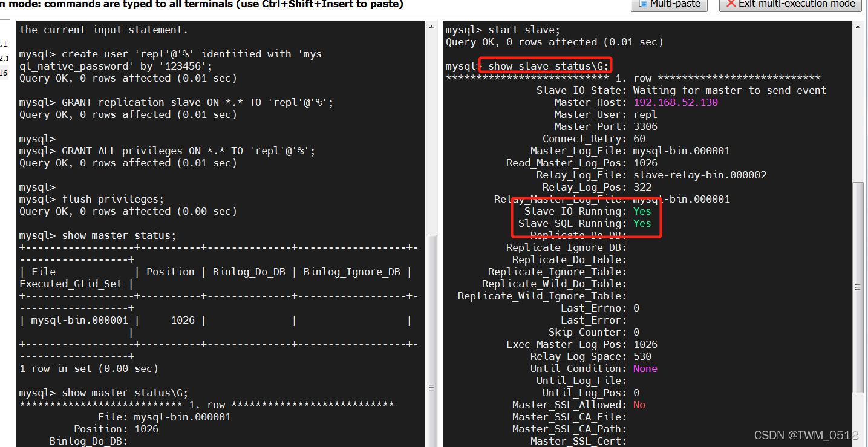Click the Replicate_Wild_Ignore_Table label
Viewport: 868px width, 447px height.
click(x=542, y=296)
